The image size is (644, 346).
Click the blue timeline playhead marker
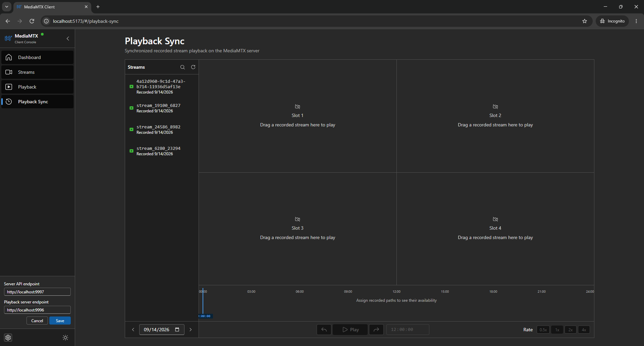click(203, 302)
